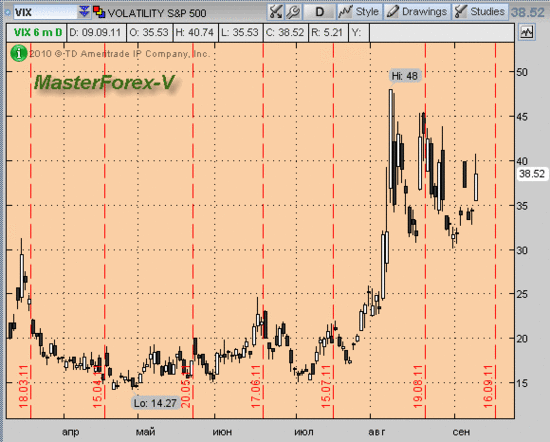Open chart settings wrench icon
550x442 pixels.
pos(293,12)
